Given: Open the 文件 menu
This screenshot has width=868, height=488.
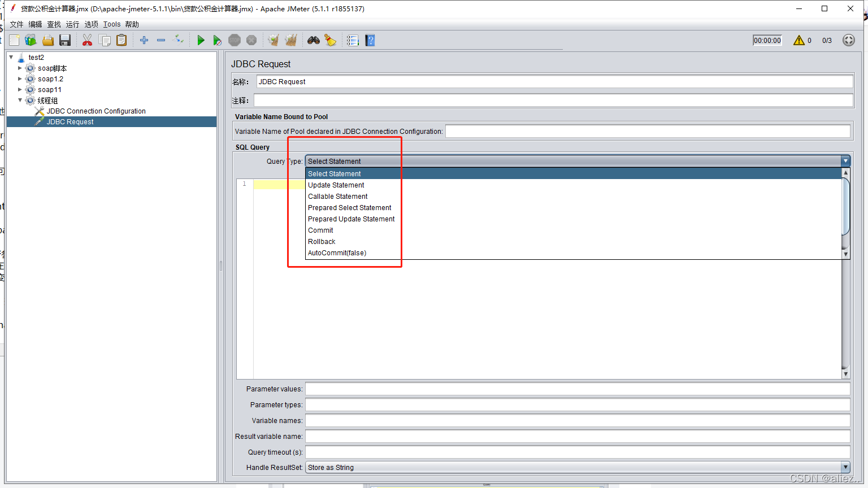Looking at the screenshot, I should coord(16,24).
